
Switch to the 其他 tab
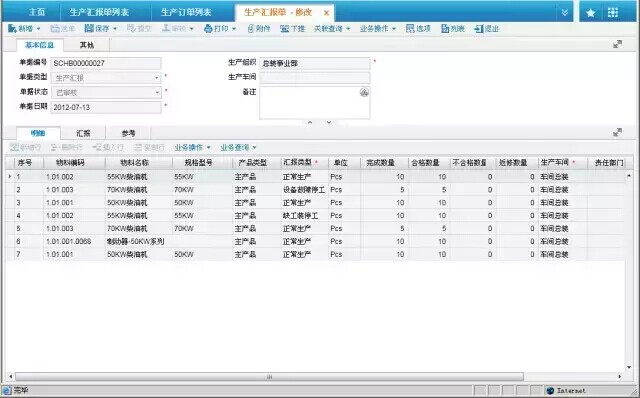[87, 45]
